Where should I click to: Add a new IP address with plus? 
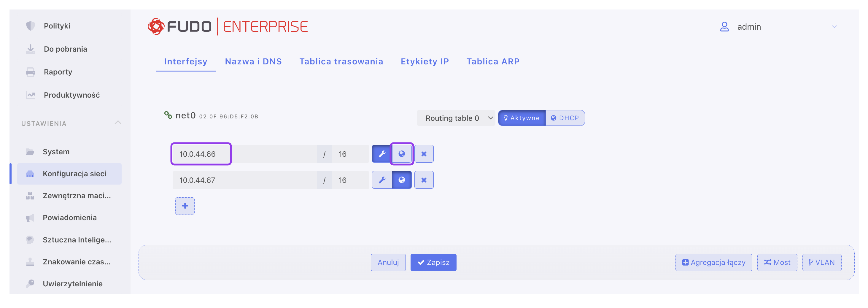tap(185, 206)
